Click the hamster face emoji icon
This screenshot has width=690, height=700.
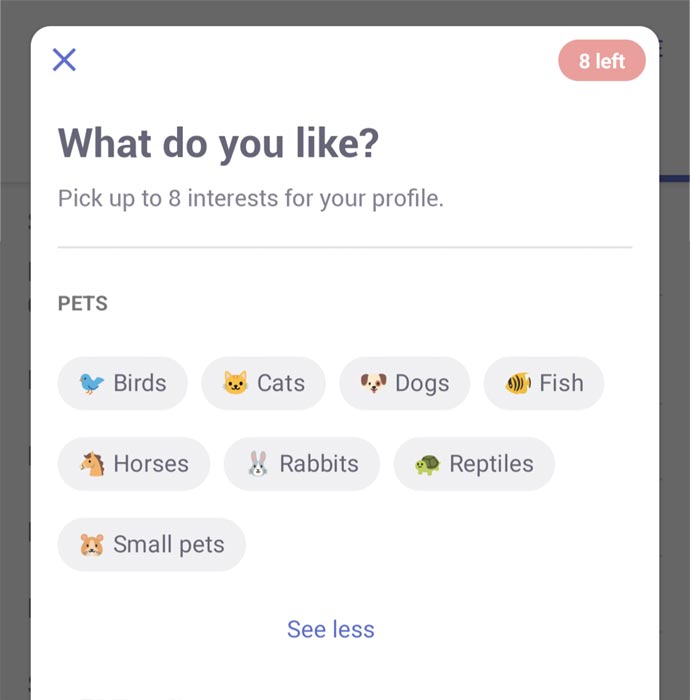tap(92, 545)
